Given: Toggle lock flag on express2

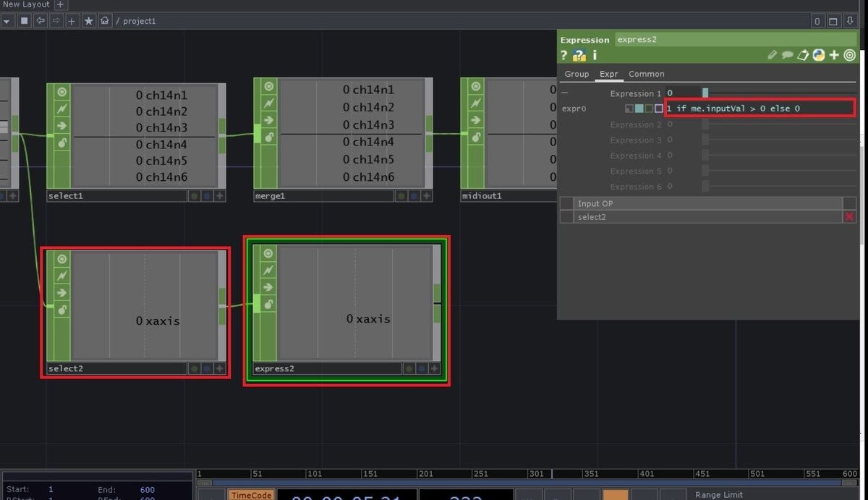Looking at the screenshot, I should click(x=268, y=304).
